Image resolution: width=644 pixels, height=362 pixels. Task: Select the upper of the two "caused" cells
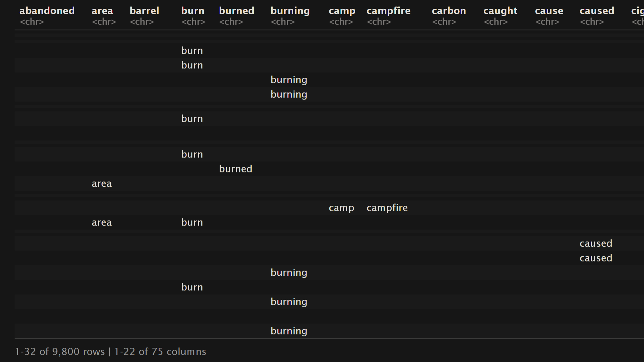coord(596,243)
